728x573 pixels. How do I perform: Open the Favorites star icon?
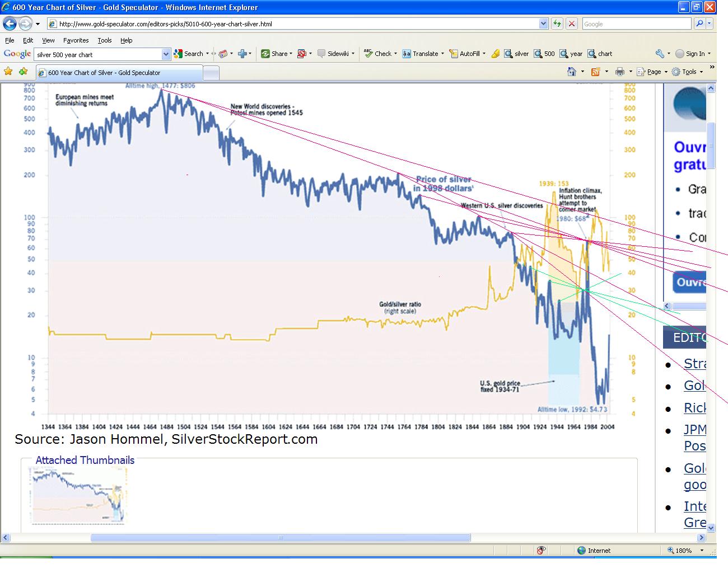tap(8, 72)
